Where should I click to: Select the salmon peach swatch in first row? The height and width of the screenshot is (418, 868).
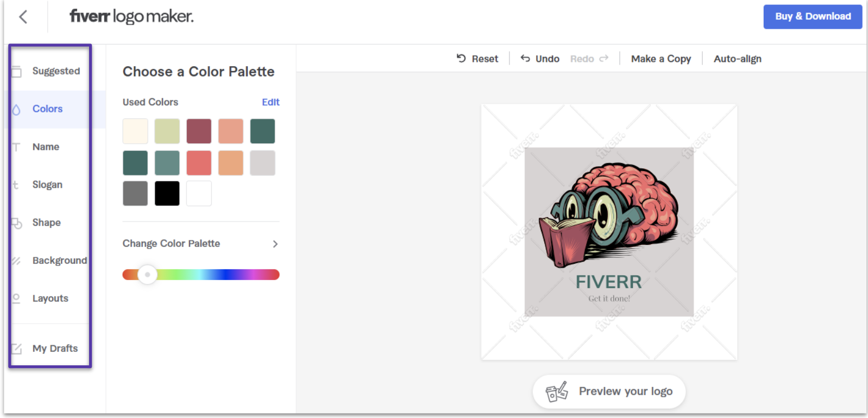(x=231, y=131)
